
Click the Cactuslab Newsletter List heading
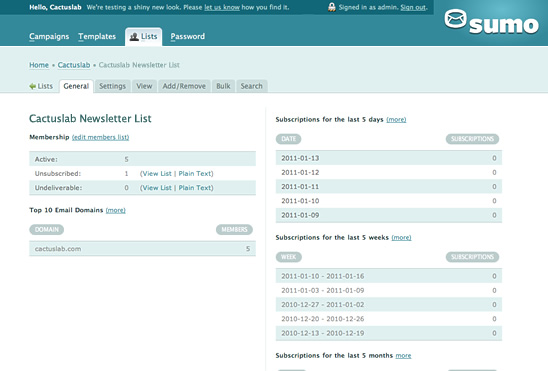coord(90,119)
